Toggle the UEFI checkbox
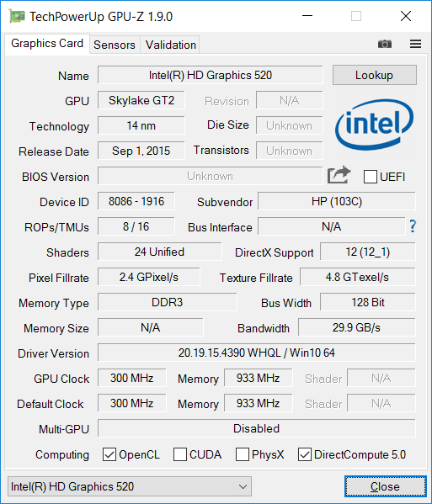 pos(371,177)
